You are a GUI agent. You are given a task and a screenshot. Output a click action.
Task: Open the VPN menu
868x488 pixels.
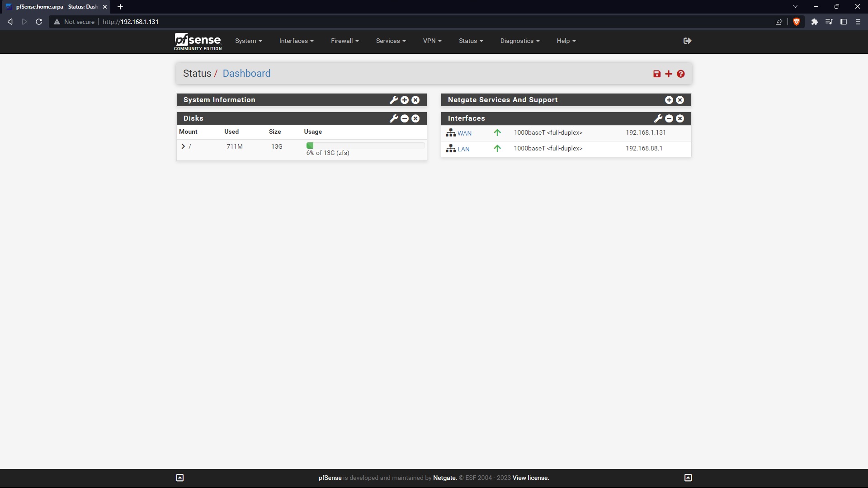pos(432,41)
